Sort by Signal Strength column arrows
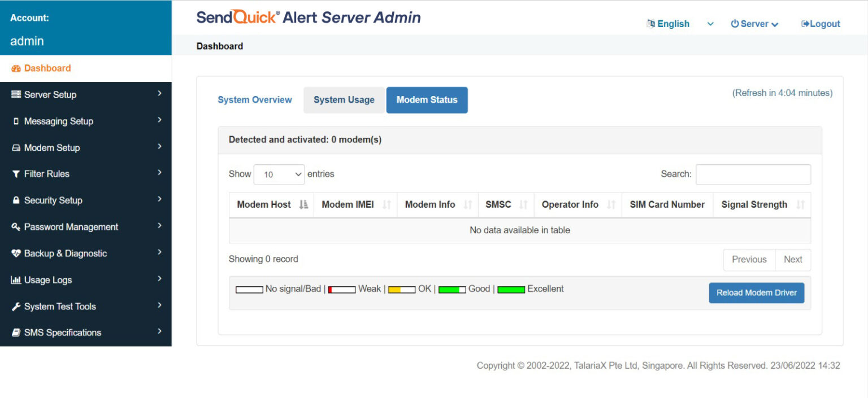Screen dimensions: 868x398 coord(800,205)
